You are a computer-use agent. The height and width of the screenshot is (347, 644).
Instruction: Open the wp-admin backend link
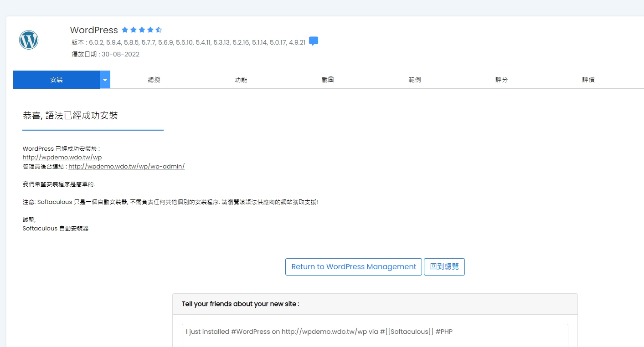[x=126, y=167]
